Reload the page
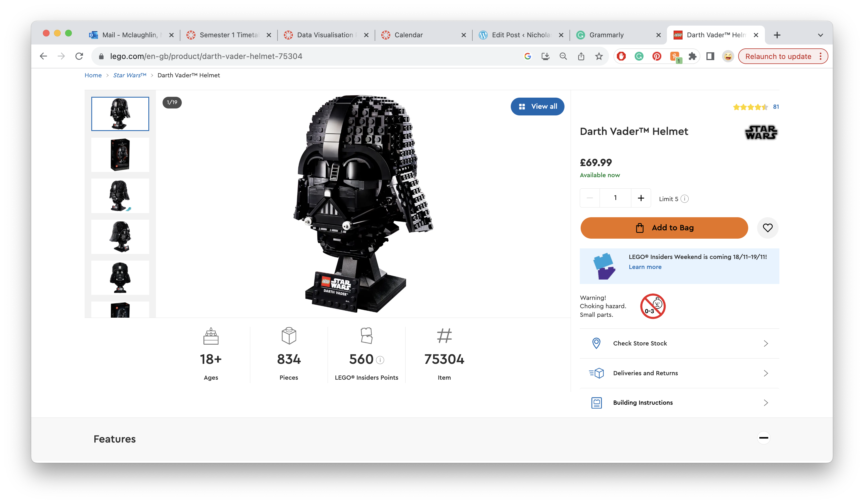This screenshot has height=504, width=864. point(79,56)
